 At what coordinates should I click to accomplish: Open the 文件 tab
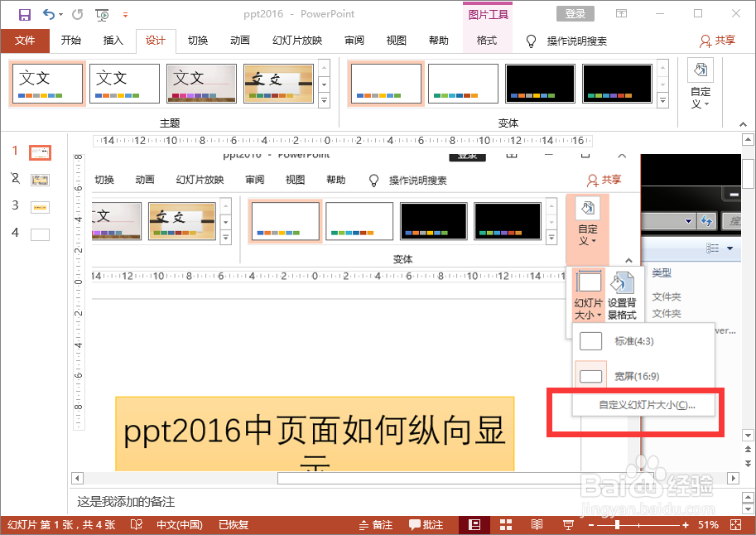(25, 41)
